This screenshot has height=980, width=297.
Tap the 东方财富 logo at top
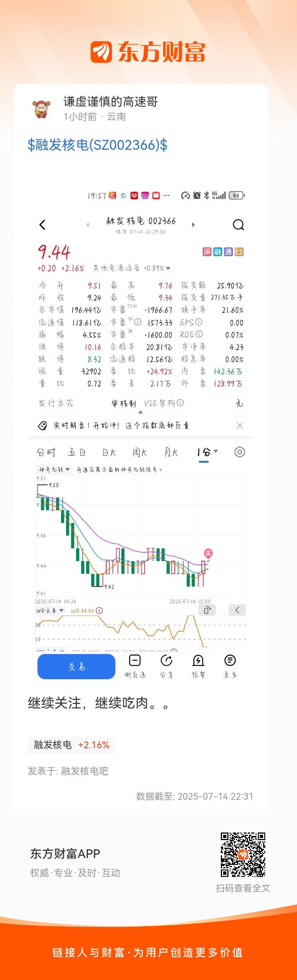point(148,52)
